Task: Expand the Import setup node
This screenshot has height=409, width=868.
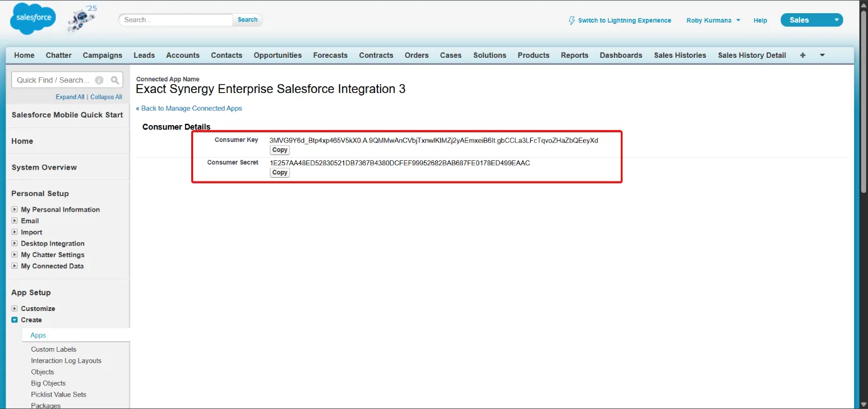Action: point(14,232)
